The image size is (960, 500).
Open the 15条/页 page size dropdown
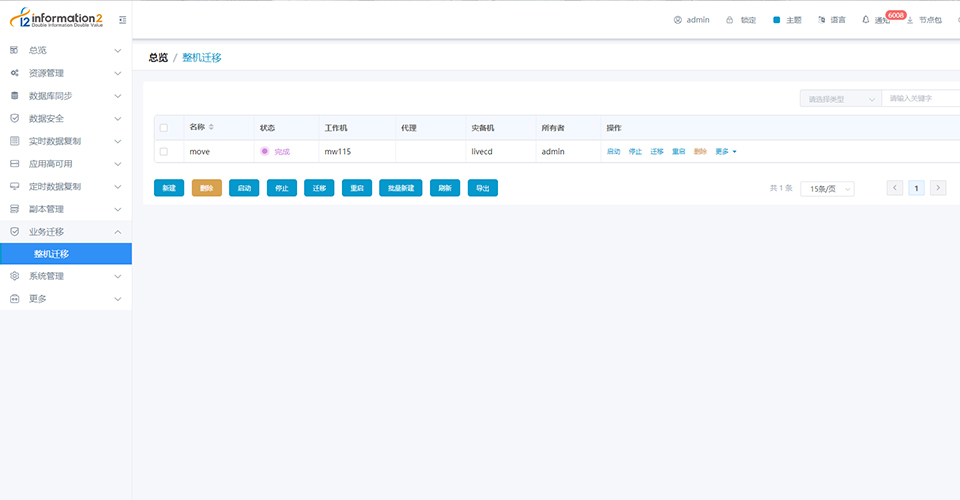tap(827, 188)
